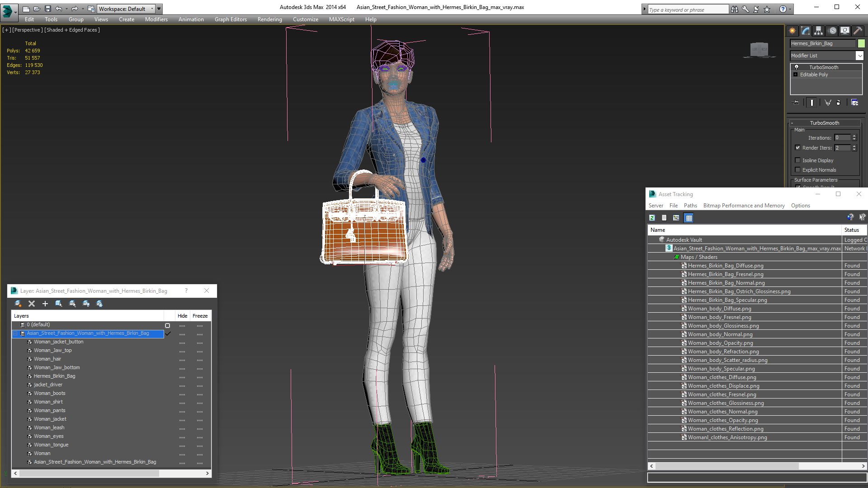The height and width of the screenshot is (488, 868).
Task: Open the Utilities hammer panel tab
Action: 858,31
